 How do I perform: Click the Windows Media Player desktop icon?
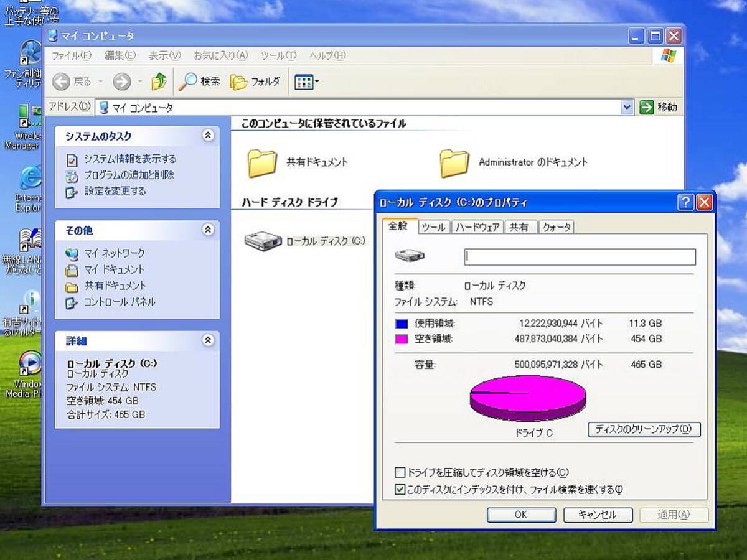(31, 363)
